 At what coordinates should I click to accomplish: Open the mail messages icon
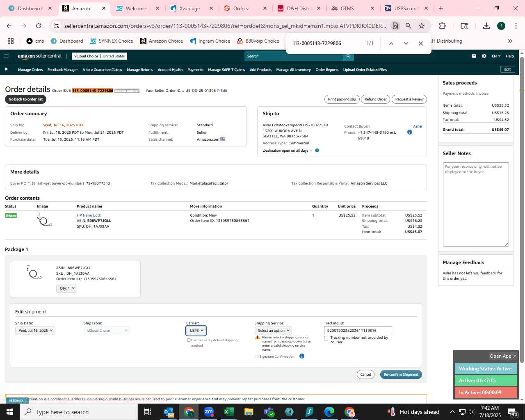click(474, 56)
